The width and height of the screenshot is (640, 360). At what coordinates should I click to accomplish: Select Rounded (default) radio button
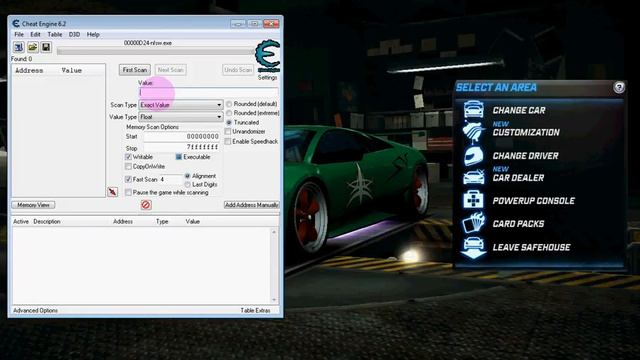[x=229, y=104]
